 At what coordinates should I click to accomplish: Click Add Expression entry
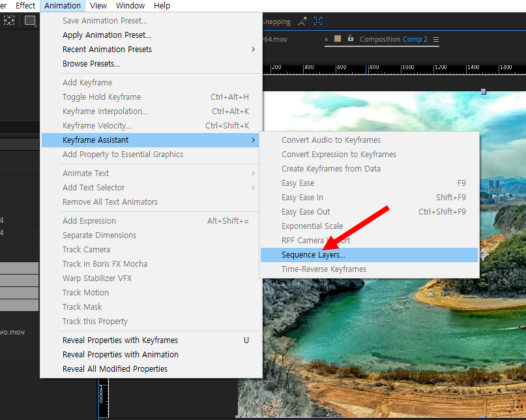[x=151, y=221]
